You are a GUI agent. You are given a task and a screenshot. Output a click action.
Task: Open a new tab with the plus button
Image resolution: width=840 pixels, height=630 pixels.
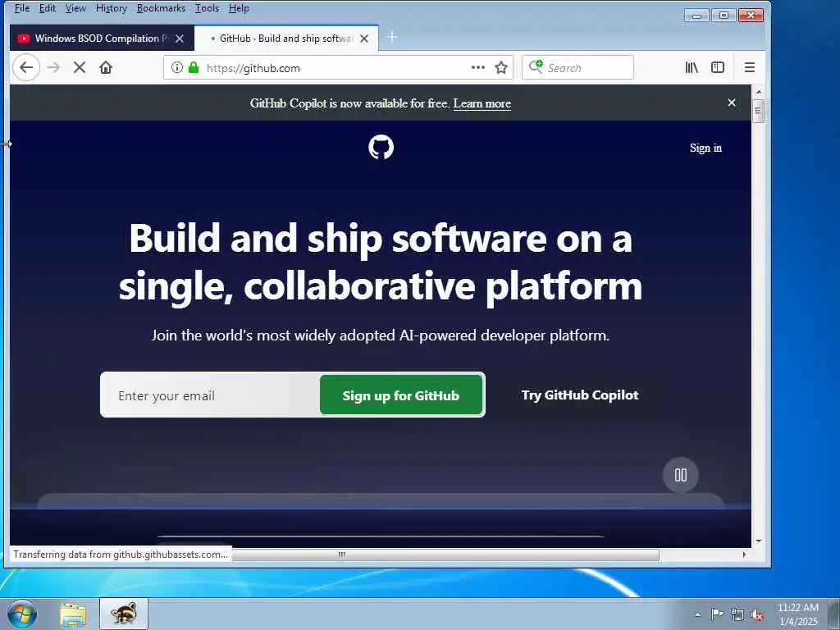tap(392, 37)
